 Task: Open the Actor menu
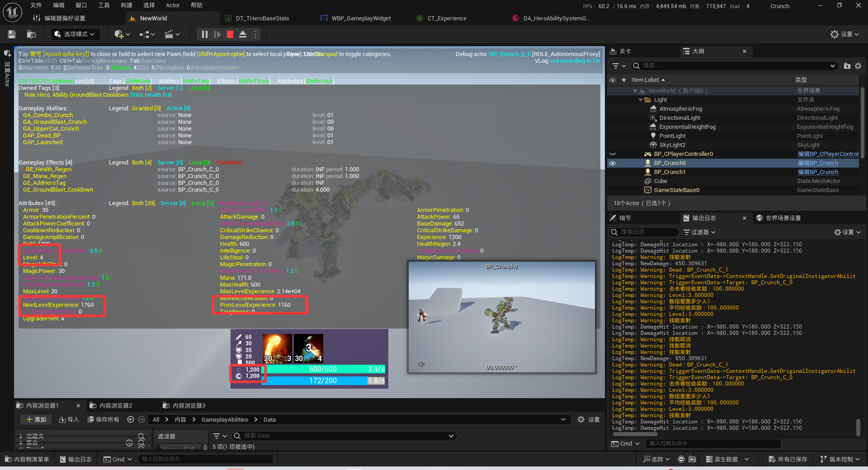173,5
